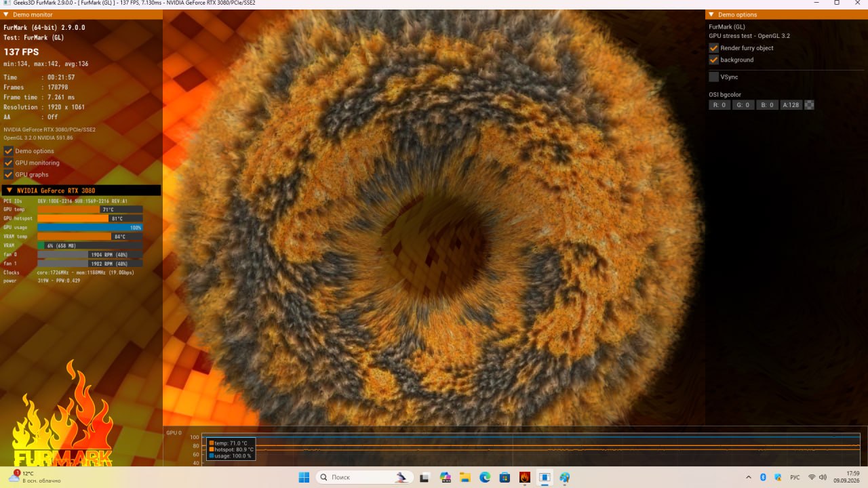Image resolution: width=868 pixels, height=488 pixels.
Task: Click the OSI bgcolor R: 0 field
Action: pos(719,105)
